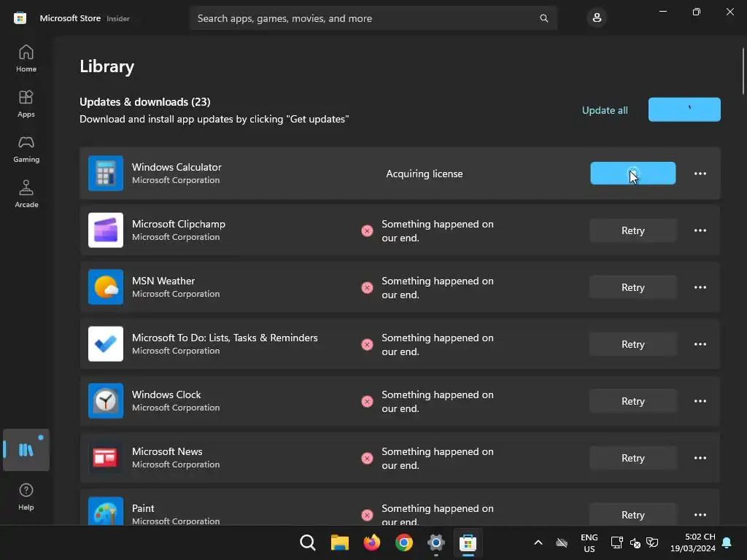Viewport: 747px width, 560px height.
Task: Click the search apps input field
Action: (373, 18)
